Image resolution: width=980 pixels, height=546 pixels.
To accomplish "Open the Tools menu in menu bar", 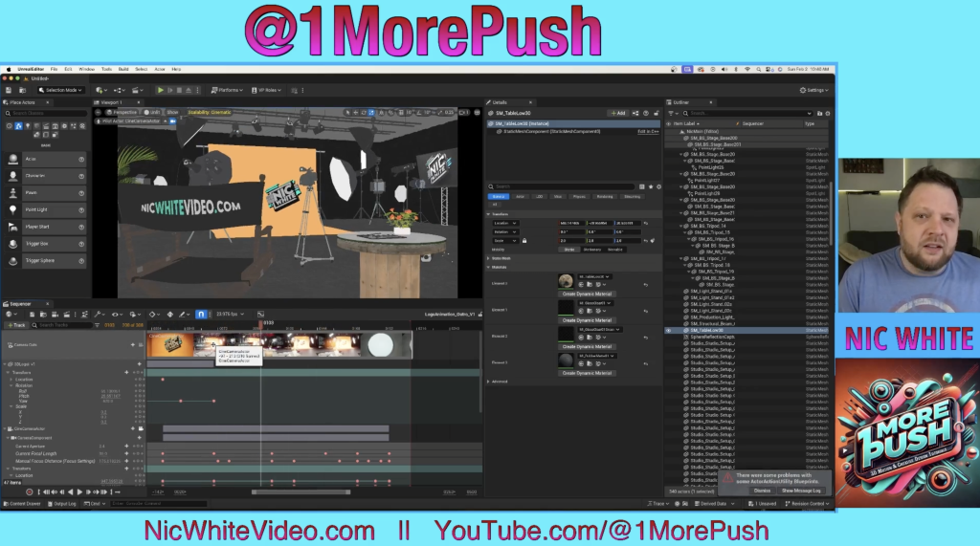I will (107, 69).
